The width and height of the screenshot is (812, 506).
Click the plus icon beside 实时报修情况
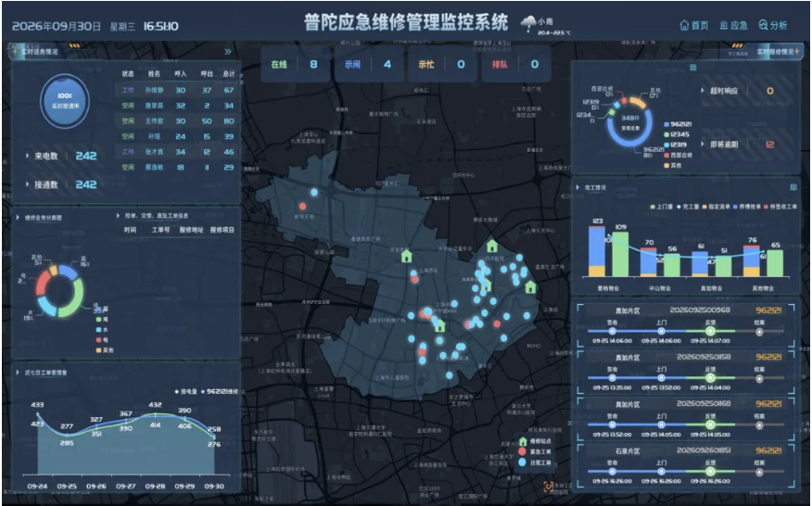click(x=797, y=51)
